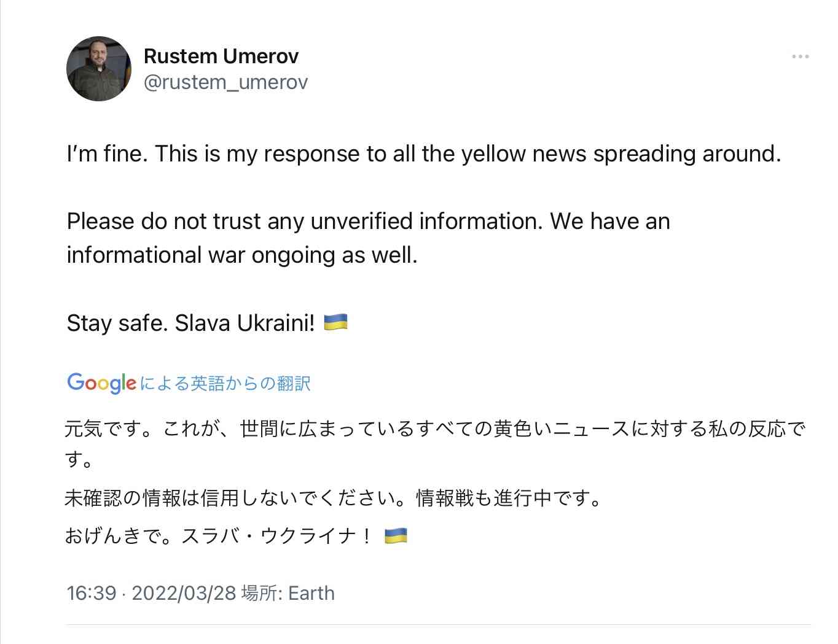This screenshot has width=838, height=644.
Task: Open the @rustem_umerov handle link
Action: 225,82
